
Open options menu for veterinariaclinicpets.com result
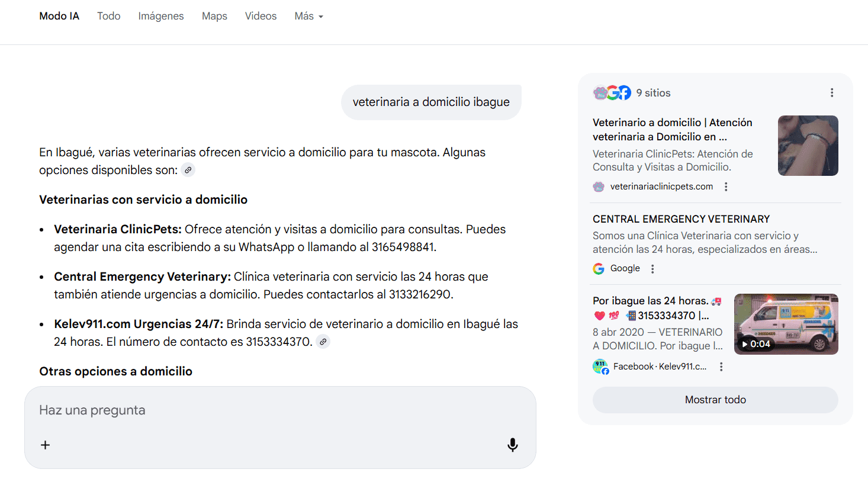point(726,187)
